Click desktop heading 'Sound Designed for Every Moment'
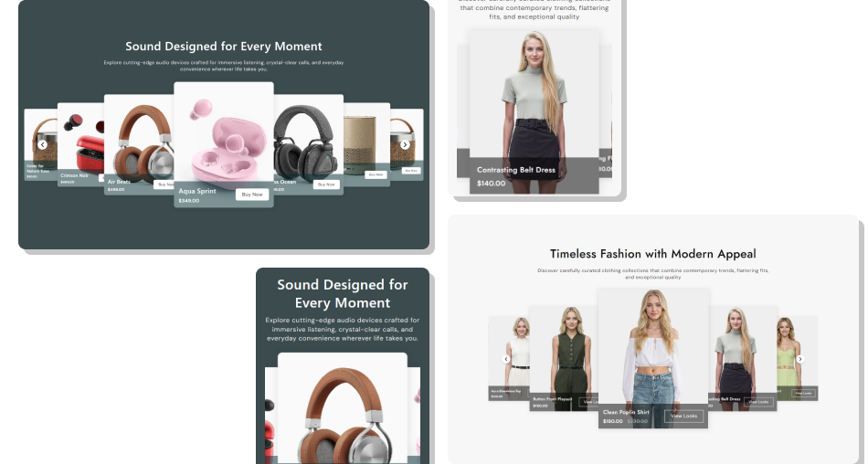 (224, 47)
